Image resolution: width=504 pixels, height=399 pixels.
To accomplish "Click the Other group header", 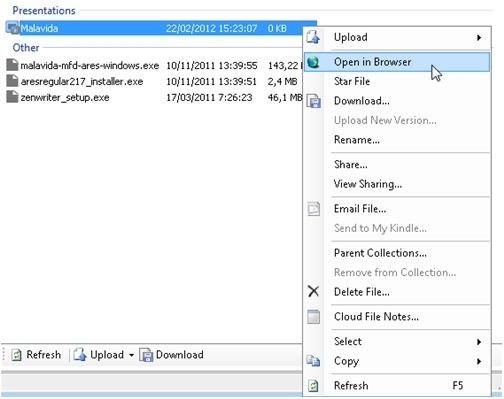I will pyautogui.click(x=26, y=47).
